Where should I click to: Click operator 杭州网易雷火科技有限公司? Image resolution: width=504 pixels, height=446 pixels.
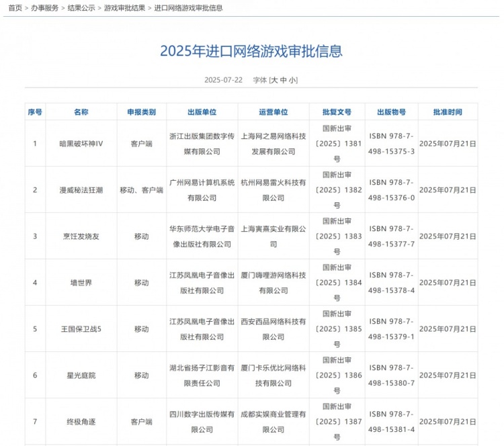tap(274, 190)
